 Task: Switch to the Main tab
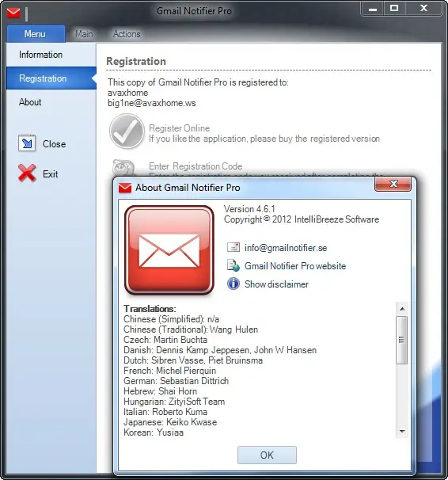pyautogui.click(x=84, y=34)
